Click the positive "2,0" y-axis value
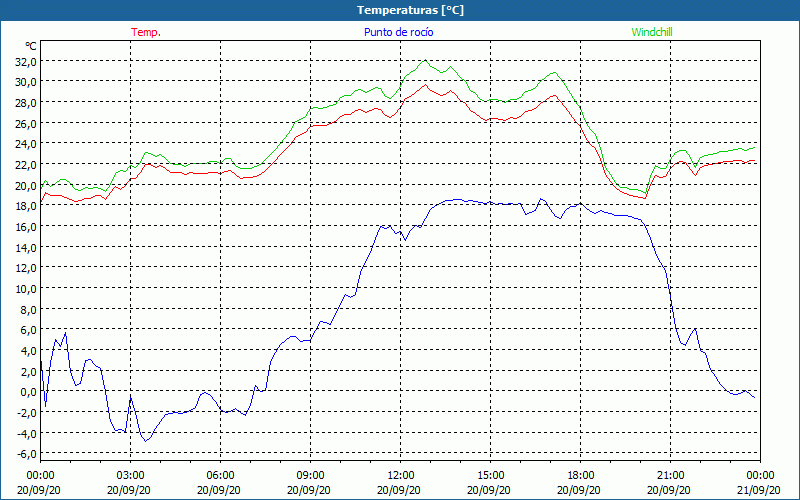 tap(28, 372)
